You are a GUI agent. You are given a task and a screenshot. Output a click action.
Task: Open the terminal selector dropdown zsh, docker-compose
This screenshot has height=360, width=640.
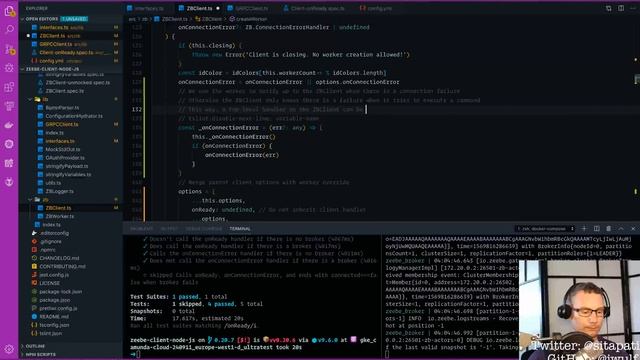pyautogui.click(x=545, y=229)
